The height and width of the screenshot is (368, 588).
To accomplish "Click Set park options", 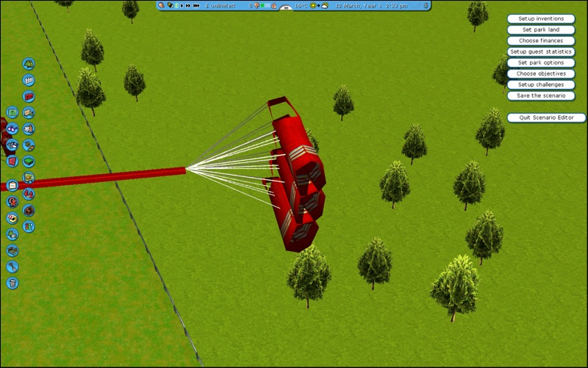I will pos(541,62).
